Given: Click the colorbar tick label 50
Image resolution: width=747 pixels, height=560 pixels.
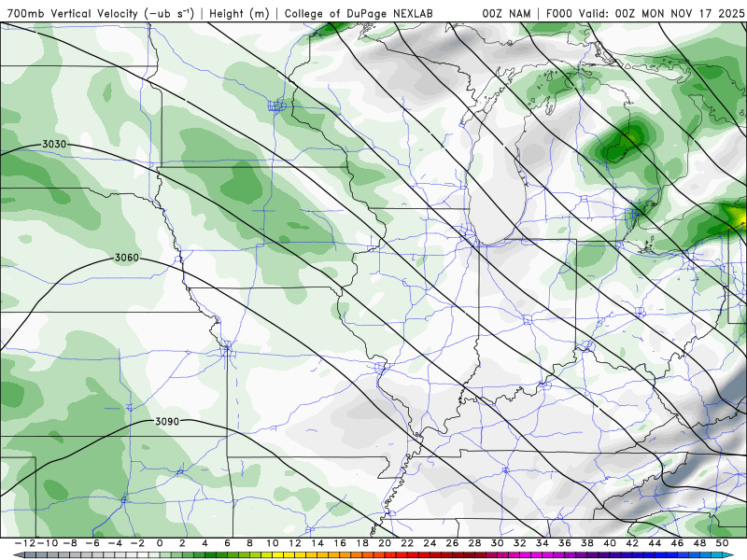Looking at the screenshot, I should (x=722, y=543).
